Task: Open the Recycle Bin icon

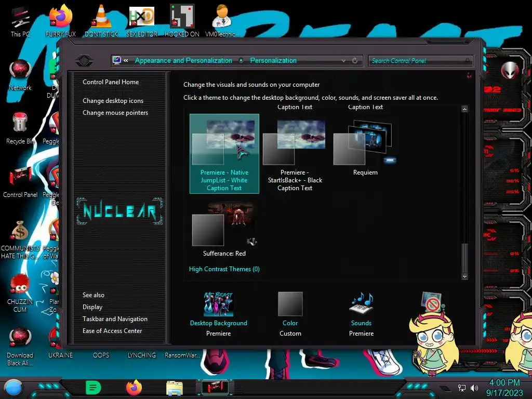Action: point(20,128)
